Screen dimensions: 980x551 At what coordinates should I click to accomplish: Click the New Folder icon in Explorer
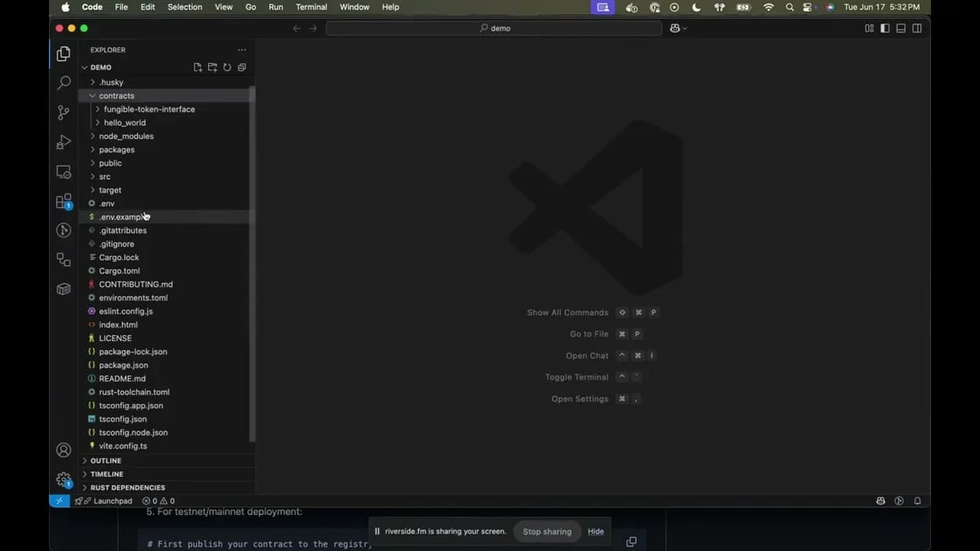click(212, 68)
